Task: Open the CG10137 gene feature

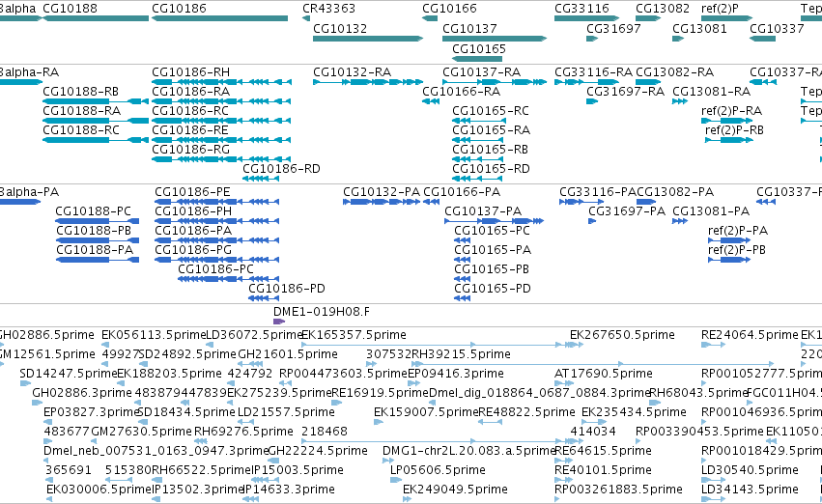Action: point(495,39)
